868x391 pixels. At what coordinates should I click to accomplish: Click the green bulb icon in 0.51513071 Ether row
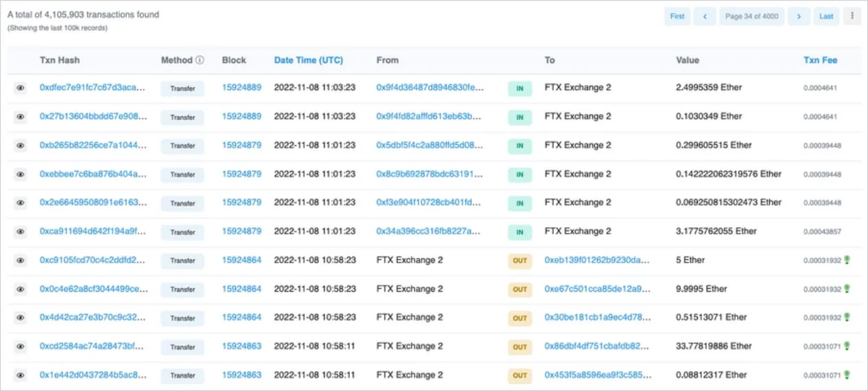coord(848,318)
